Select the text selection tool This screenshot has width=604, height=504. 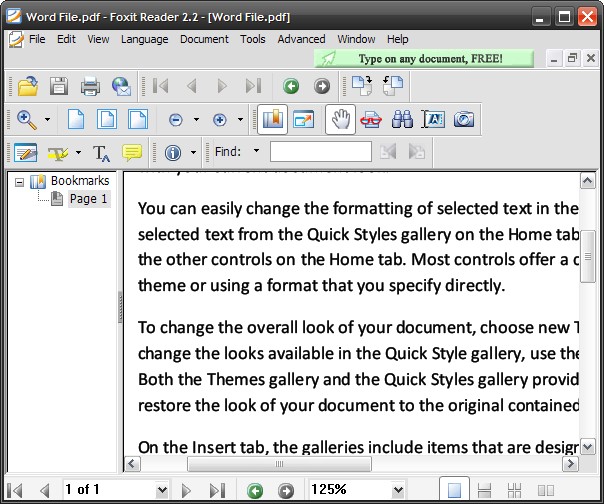pos(433,119)
